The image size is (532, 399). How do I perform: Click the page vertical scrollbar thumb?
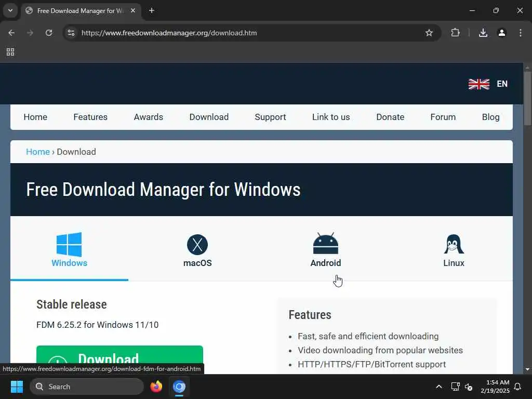(x=527, y=98)
